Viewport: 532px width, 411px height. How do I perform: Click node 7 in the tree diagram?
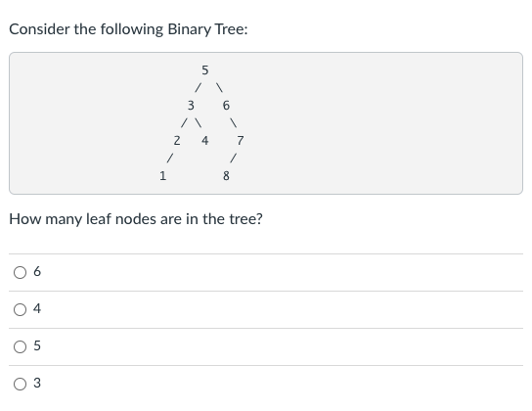click(x=241, y=141)
